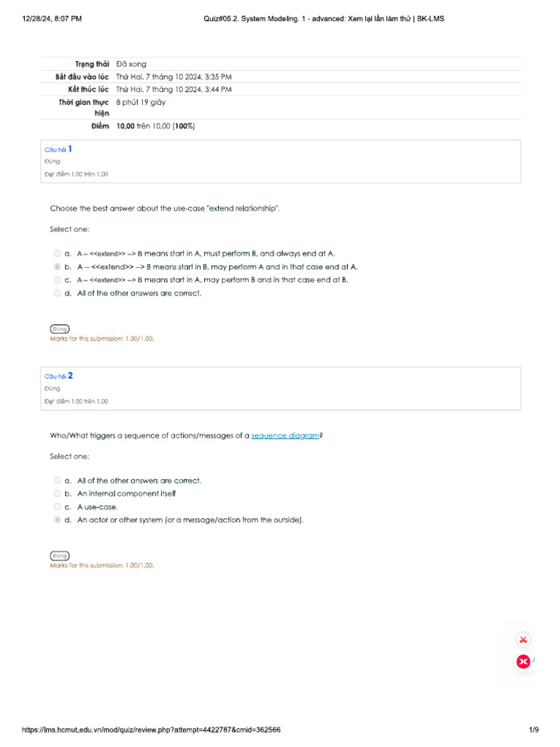Click the page number 1/9 indicator
560x747 pixels.
click(x=534, y=730)
